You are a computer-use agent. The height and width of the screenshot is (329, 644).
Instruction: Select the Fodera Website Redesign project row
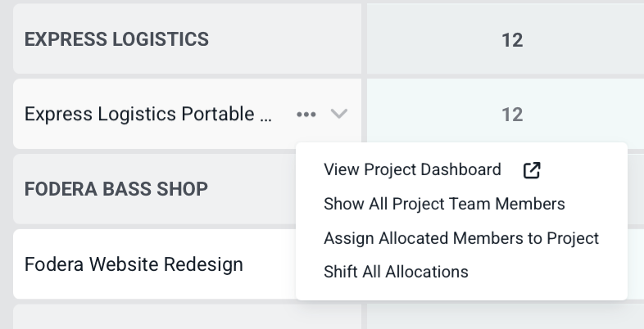(x=134, y=264)
